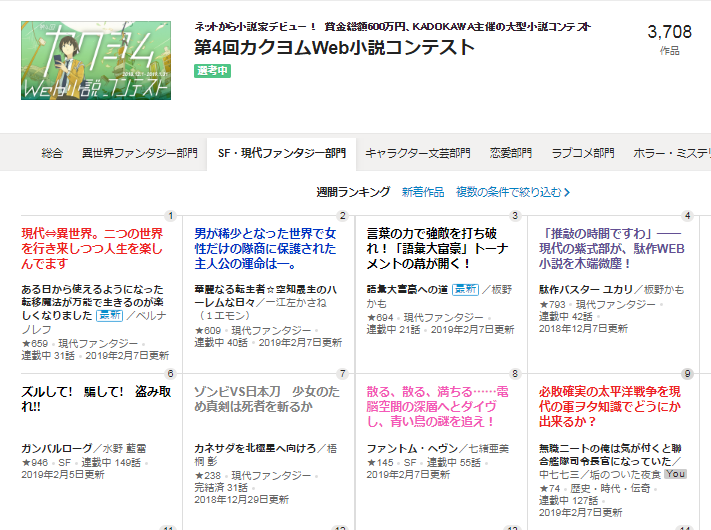Switch to 恋愛部門 tab

coord(511,153)
